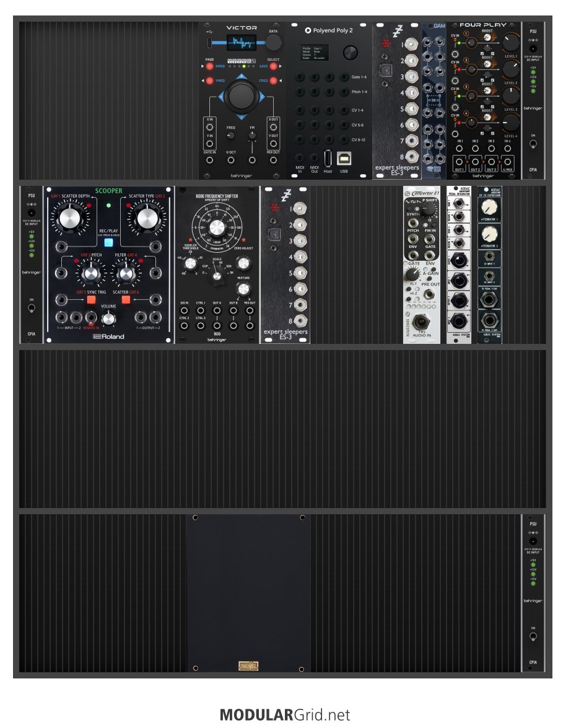Click the red SYNC TRIG button on Scooper

click(x=92, y=299)
